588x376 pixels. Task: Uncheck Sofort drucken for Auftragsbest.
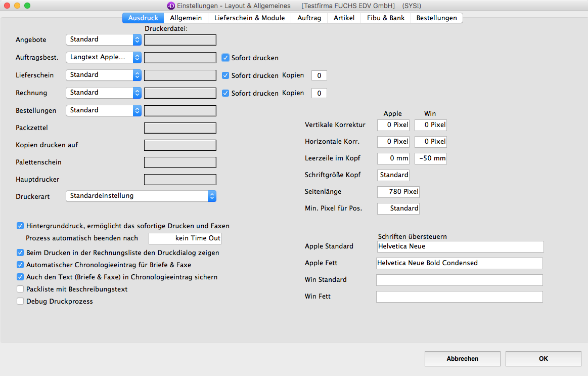(x=226, y=58)
